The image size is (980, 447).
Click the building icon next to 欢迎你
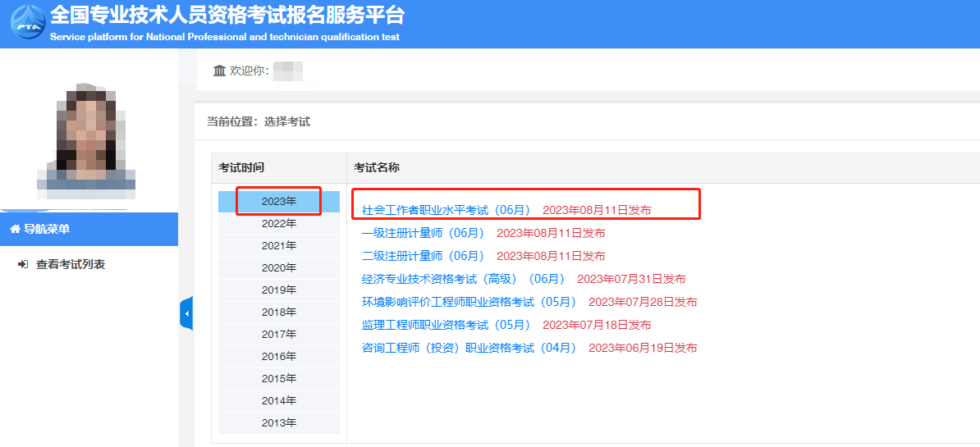(219, 71)
